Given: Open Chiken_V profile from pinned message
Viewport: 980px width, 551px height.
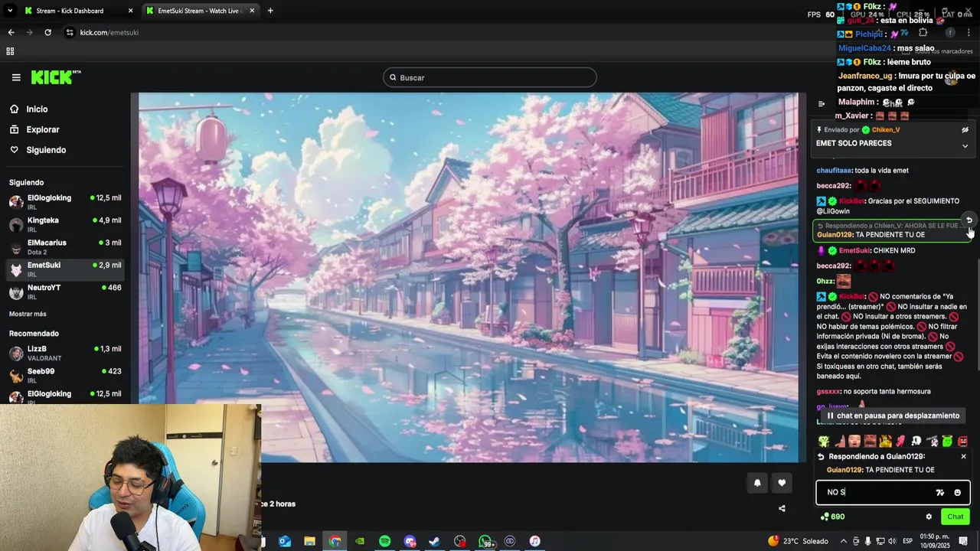Looking at the screenshot, I should point(887,130).
